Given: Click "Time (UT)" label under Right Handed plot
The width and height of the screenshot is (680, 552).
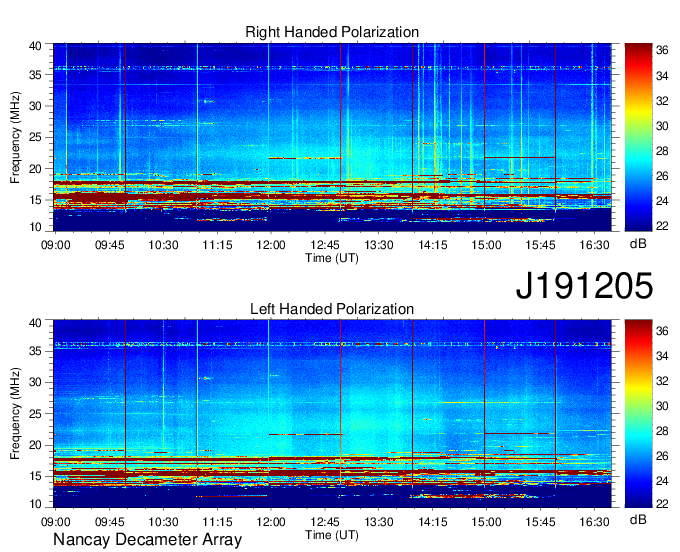Looking at the screenshot, I should click(332, 258).
